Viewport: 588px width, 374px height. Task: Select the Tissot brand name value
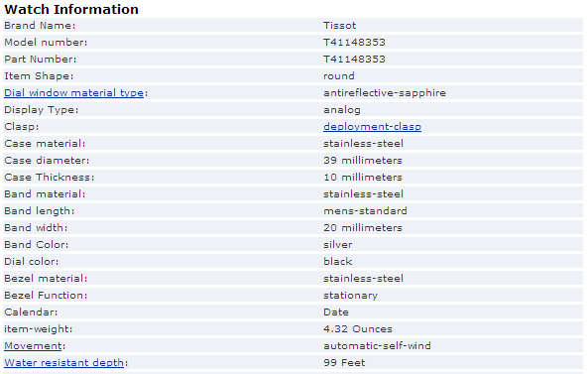click(339, 26)
